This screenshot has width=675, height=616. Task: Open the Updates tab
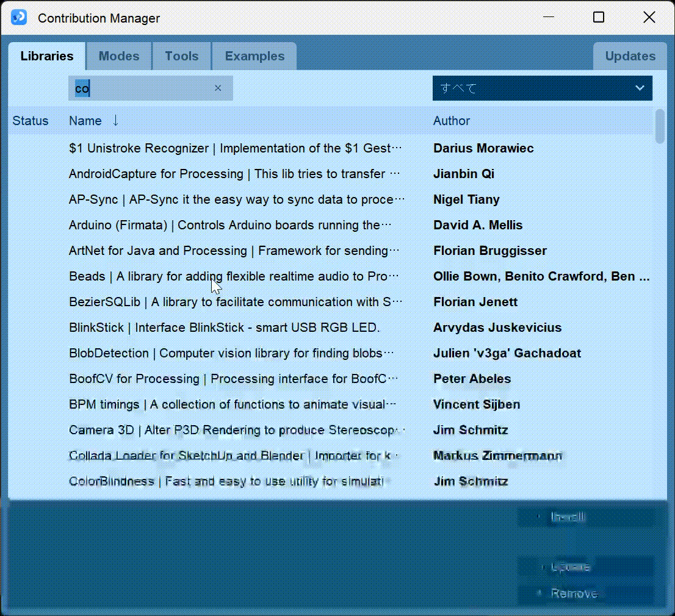(630, 56)
